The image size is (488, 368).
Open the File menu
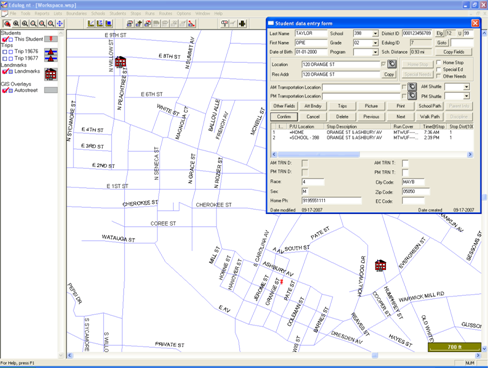(x=13, y=14)
